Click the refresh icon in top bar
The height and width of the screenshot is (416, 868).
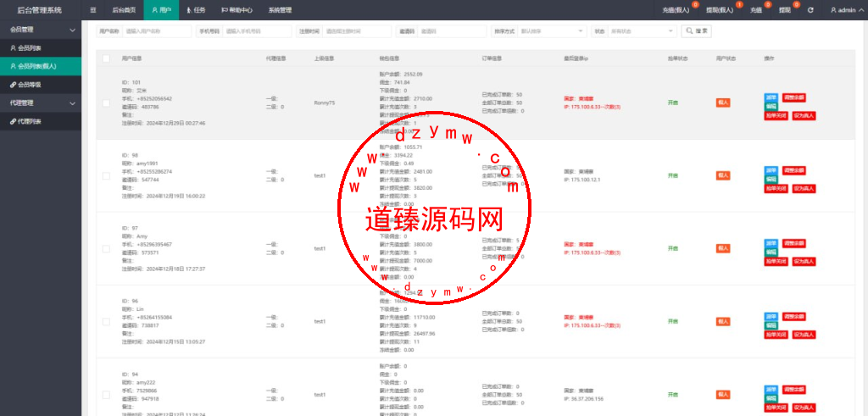810,10
